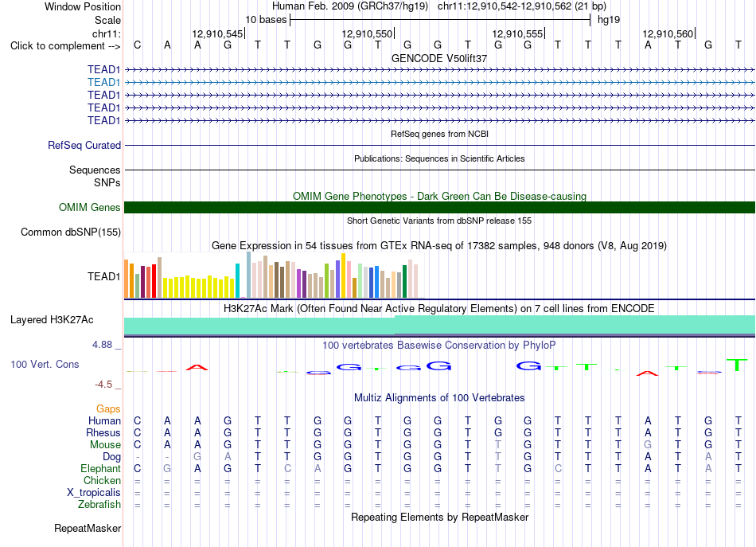The width and height of the screenshot is (756, 547).
Task: Click the large green T PhyloP logo letter
Action: [737, 365]
